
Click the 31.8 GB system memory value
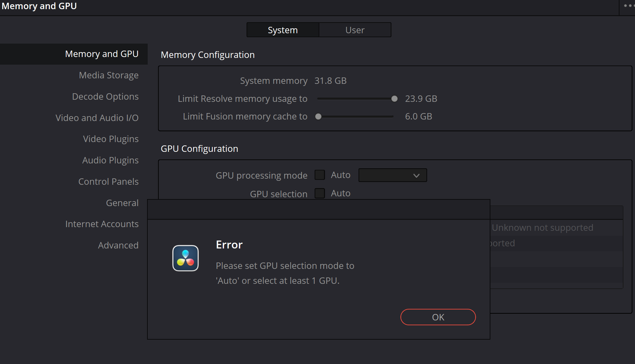click(x=330, y=81)
